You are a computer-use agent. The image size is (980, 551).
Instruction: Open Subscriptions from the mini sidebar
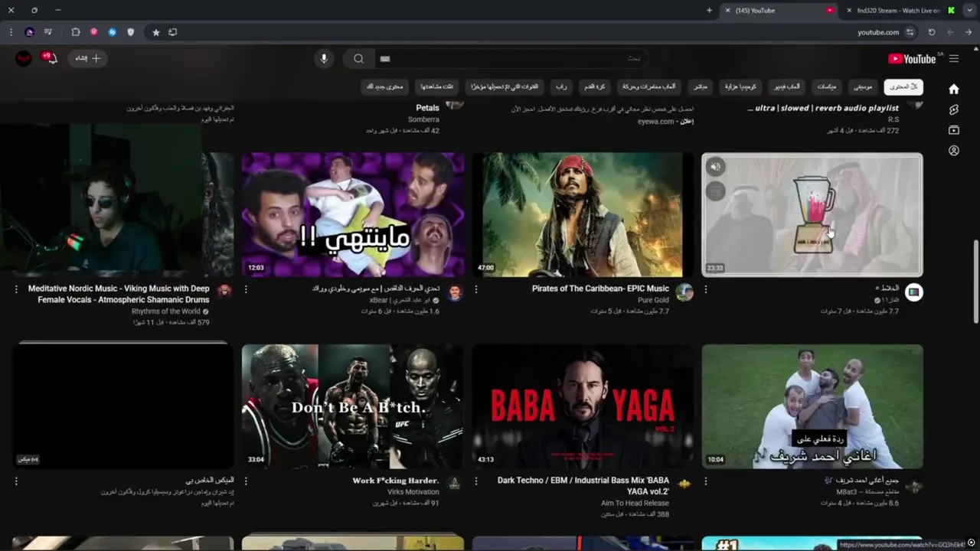(954, 130)
